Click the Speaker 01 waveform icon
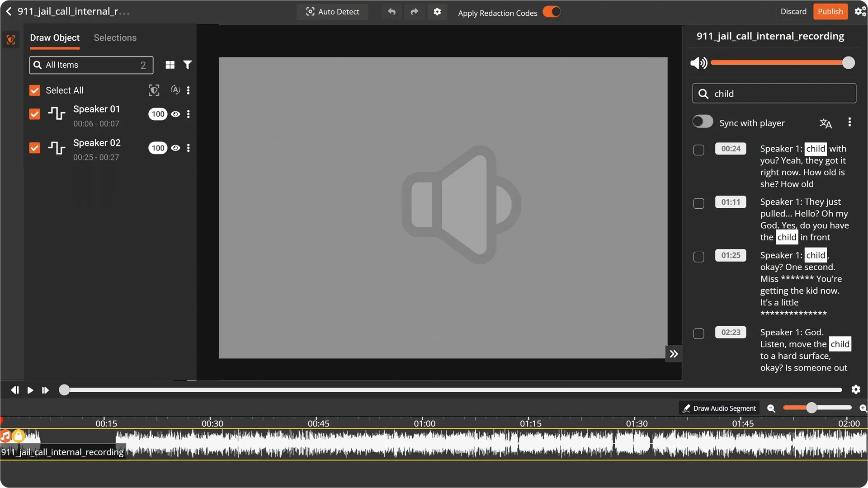This screenshot has height=488, width=868. coord(57,113)
